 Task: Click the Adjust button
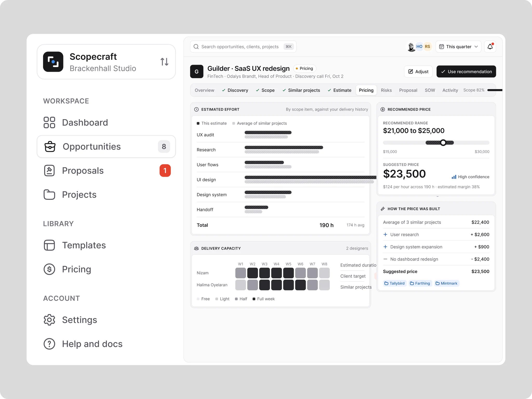click(418, 71)
